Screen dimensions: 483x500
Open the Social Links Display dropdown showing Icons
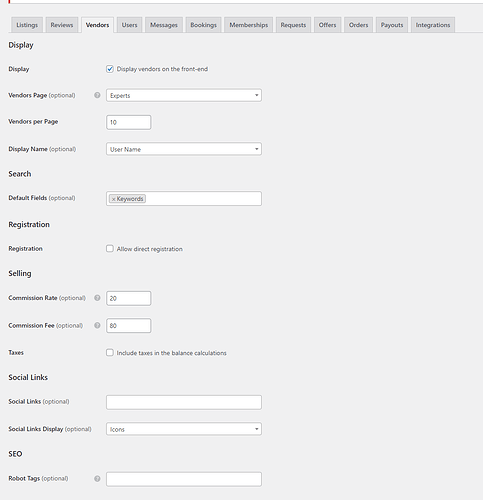pyautogui.click(x=184, y=429)
